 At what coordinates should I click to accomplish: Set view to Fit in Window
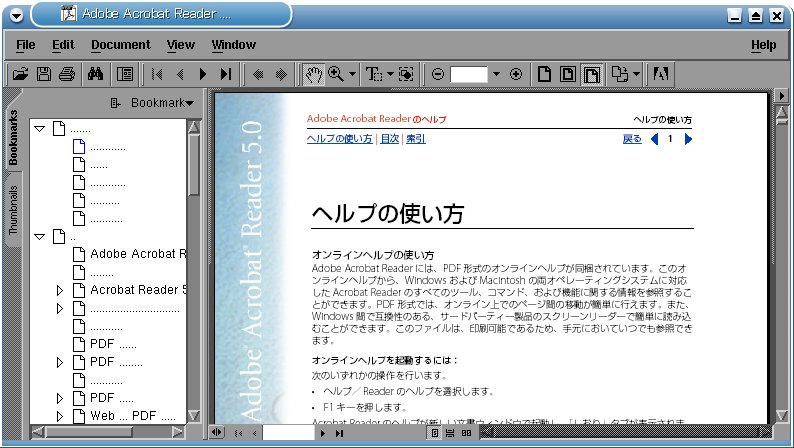568,74
